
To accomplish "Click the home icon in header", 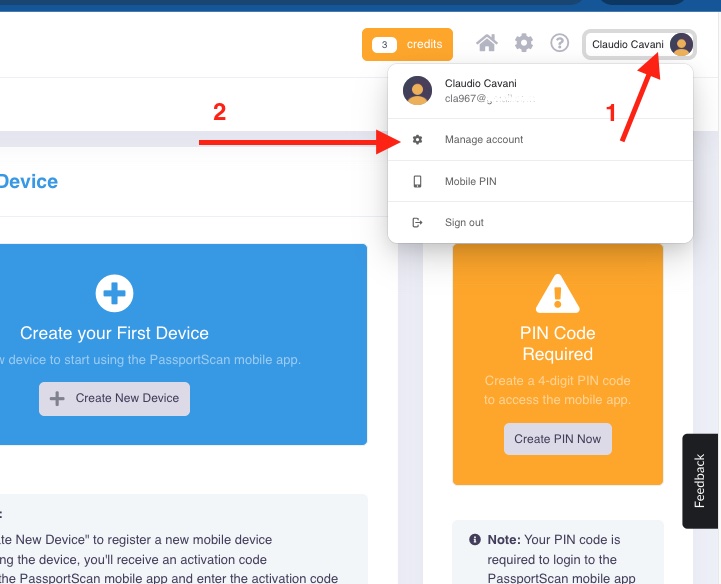I will (487, 43).
